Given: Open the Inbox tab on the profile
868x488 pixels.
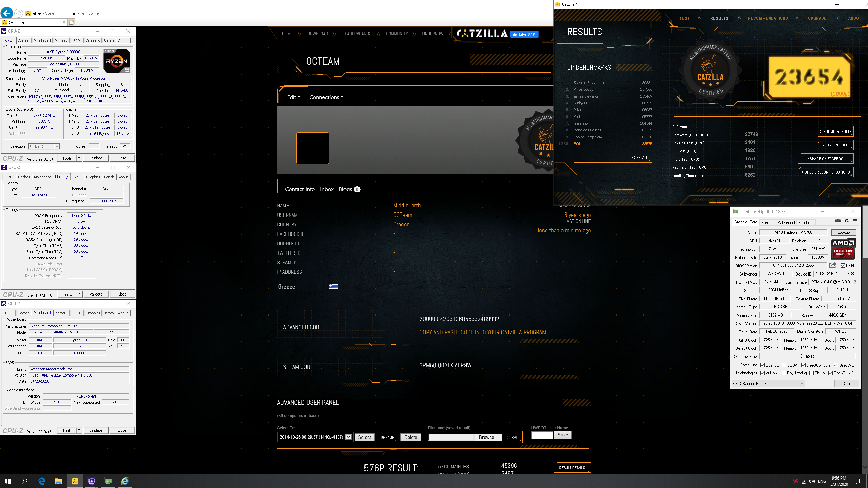Looking at the screenshot, I should [327, 189].
